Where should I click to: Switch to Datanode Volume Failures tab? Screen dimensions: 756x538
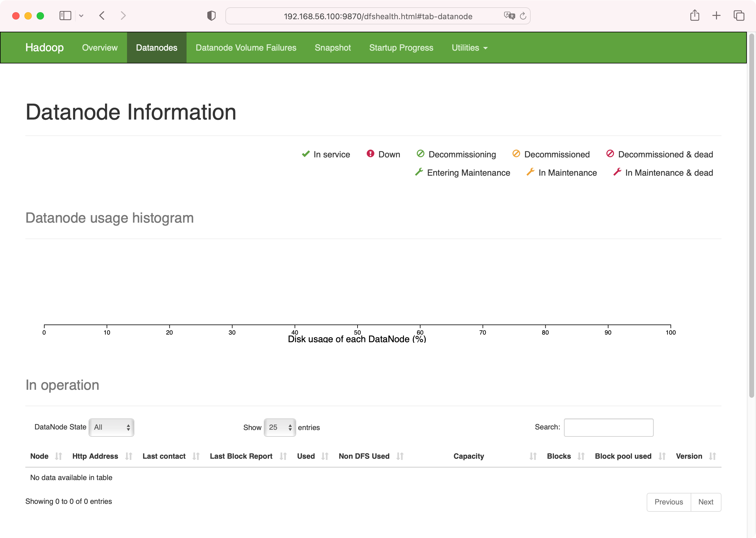coord(246,48)
